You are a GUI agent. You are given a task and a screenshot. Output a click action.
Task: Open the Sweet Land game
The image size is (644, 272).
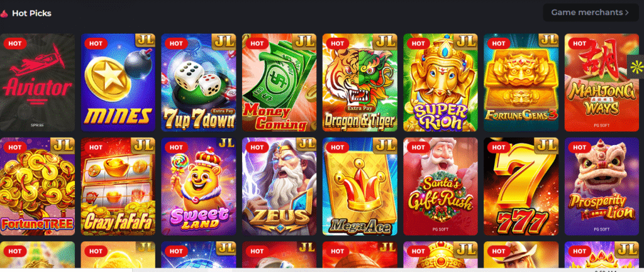click(x=199, y=187)
